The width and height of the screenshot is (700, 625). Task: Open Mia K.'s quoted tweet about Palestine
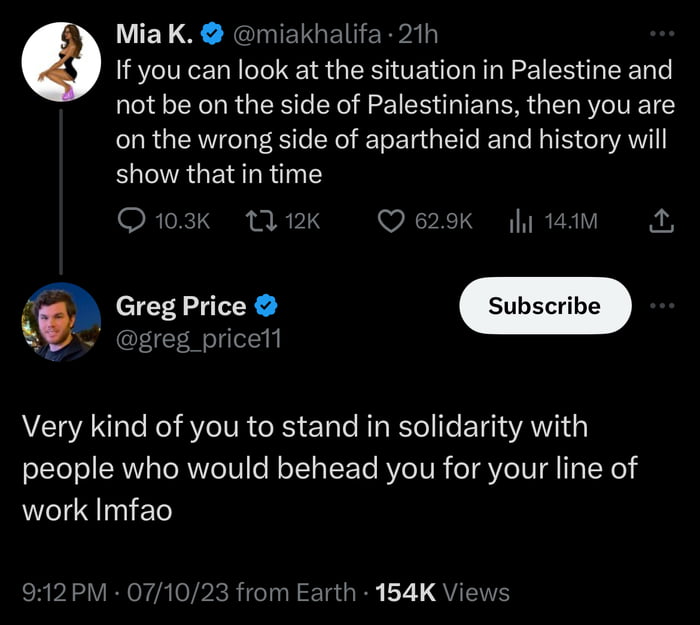point(395,123)
